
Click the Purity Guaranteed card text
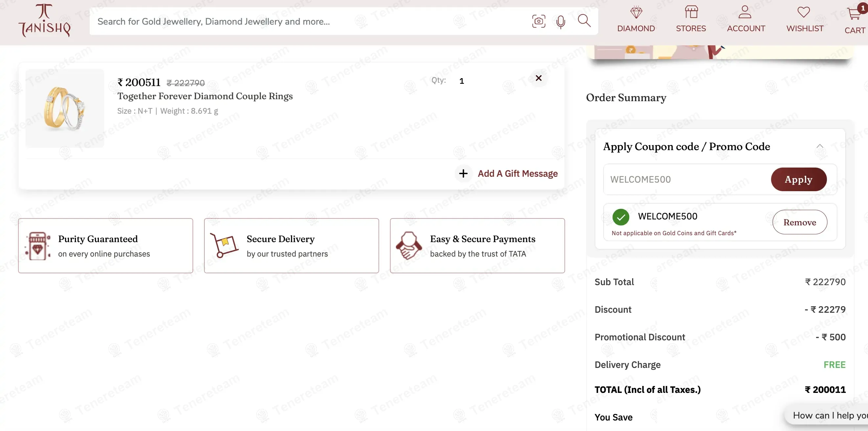pos(104,246)
